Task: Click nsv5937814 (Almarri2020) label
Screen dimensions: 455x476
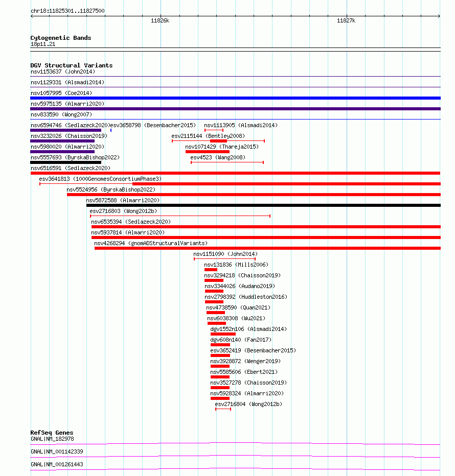Action: point(128,232)
